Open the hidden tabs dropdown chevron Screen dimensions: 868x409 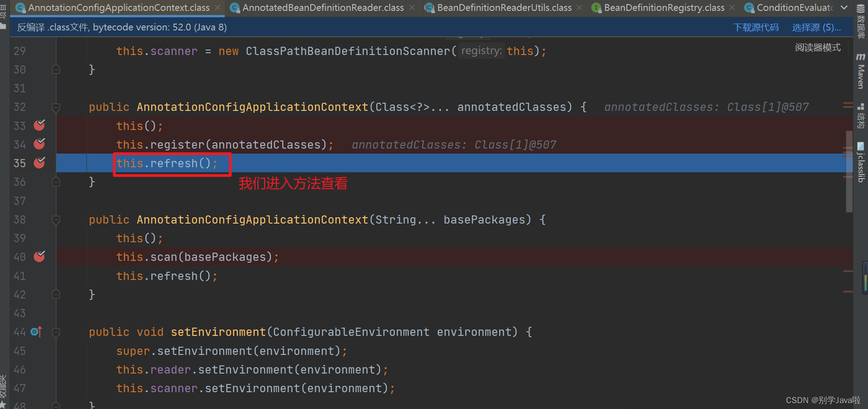pos(844,7)
